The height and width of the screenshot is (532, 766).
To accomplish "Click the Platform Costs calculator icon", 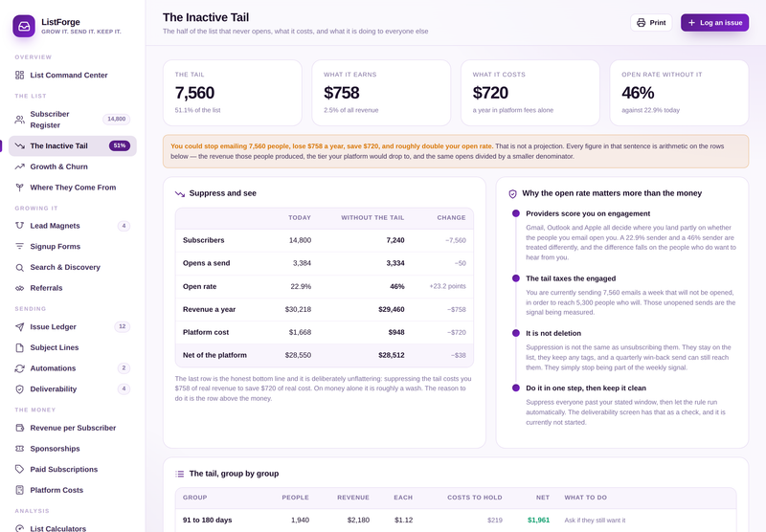I will 19,490.
